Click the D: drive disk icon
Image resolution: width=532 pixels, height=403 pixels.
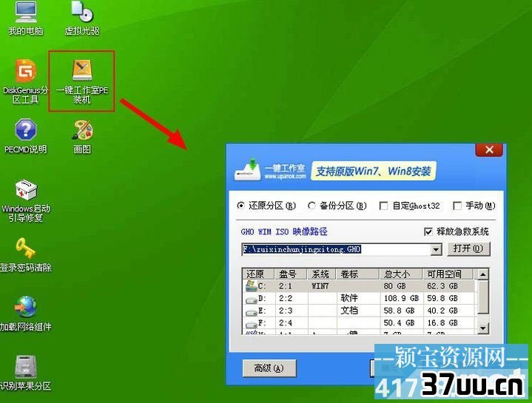pos(252,299)
